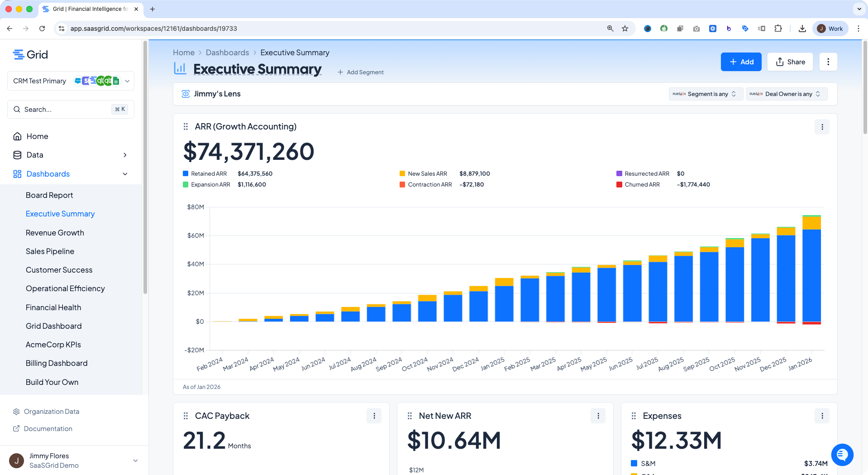868x475 pixels.
Task: Open the Deal Owner is any dropdown
Action: pyautogui.click(x=787, y=94)
